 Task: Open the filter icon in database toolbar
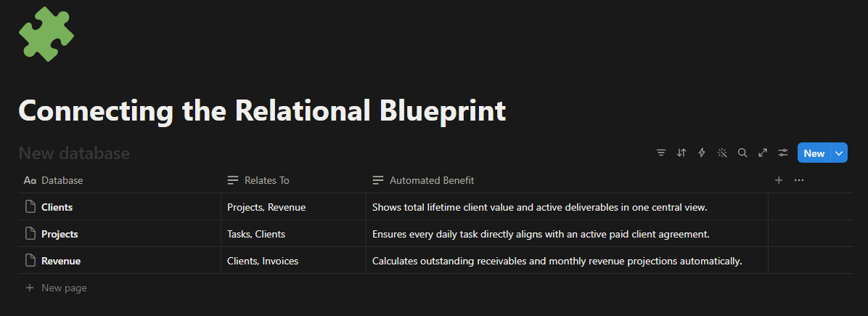click(x=660, y=153)
